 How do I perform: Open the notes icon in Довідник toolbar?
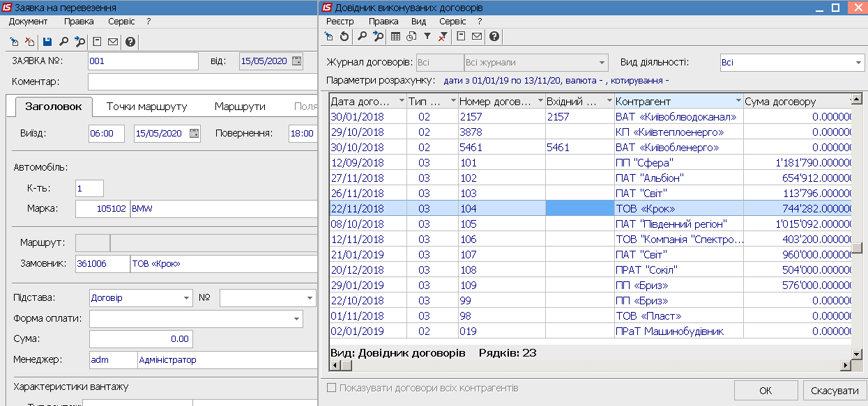[x=462, y=36]
